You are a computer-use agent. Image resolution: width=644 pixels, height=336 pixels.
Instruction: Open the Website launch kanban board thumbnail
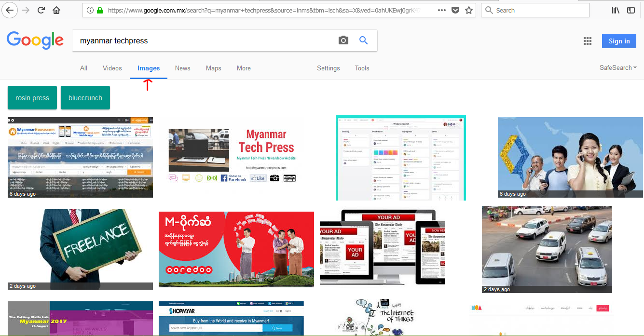401,158
